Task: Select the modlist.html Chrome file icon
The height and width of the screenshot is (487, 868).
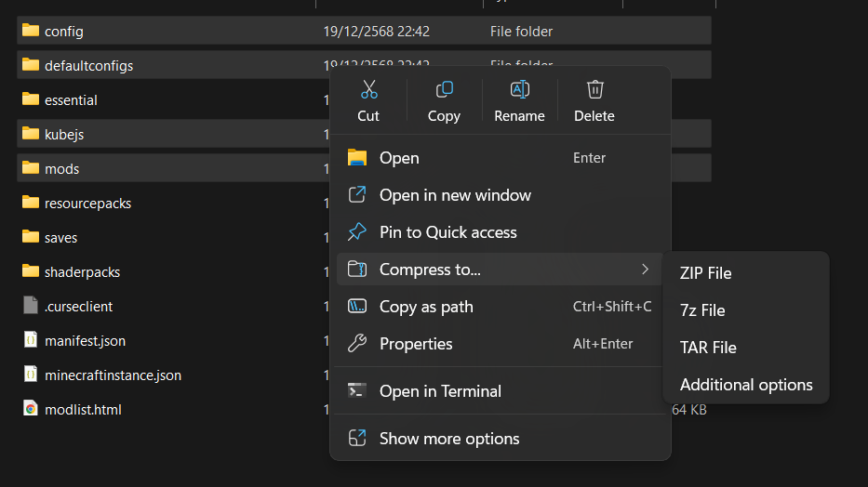Action: [x=31, y=409]
